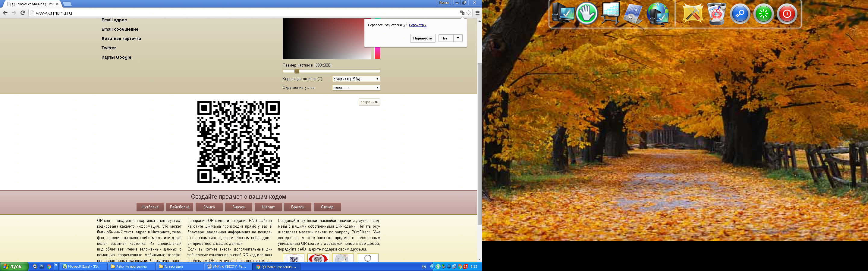
Task: Click the Брелок button
Action: tap(297, 207)
